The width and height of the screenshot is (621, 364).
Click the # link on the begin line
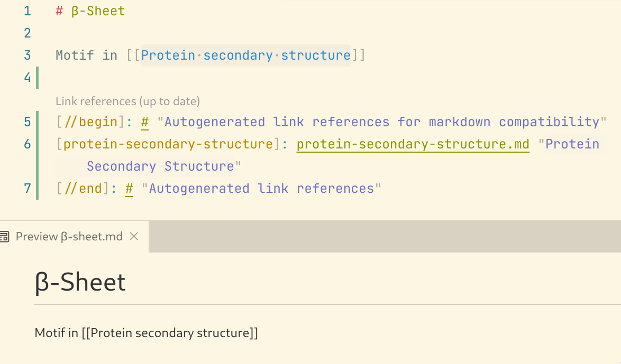(145, 122)
